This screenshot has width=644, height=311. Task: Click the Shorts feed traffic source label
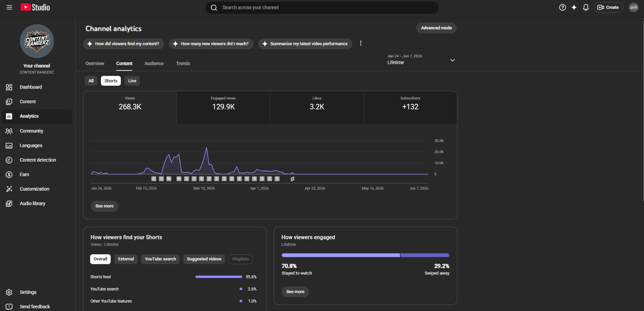(101, 277)
